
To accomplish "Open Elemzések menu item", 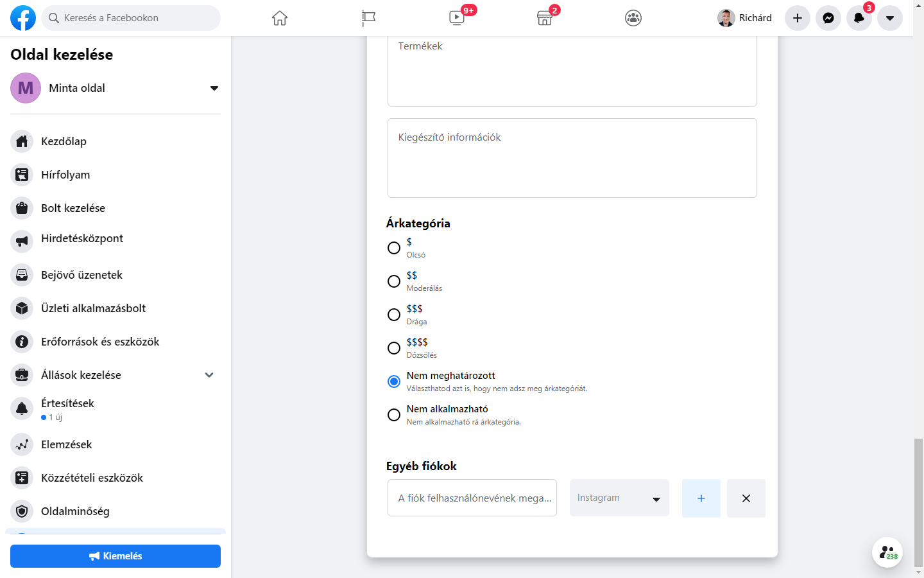I will (116, 444).
